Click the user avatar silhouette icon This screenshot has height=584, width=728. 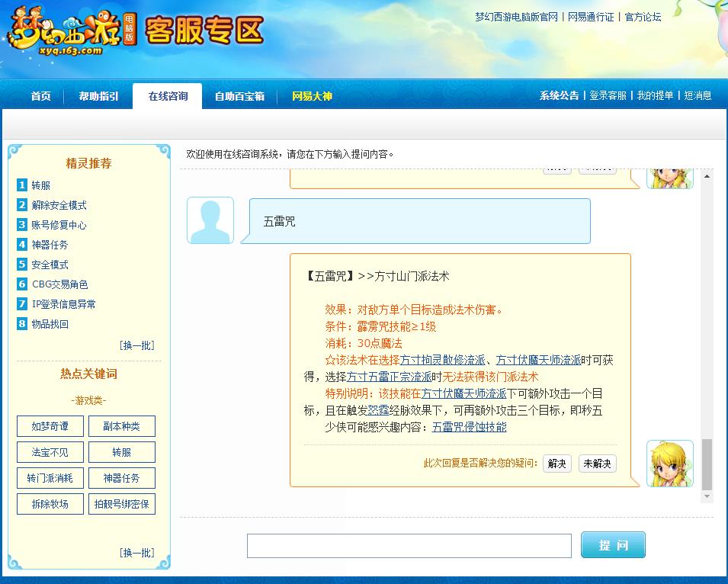click(210, 220)
